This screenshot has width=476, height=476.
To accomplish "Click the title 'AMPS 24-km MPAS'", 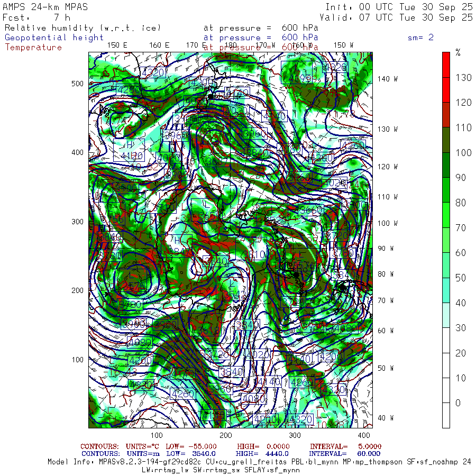I will [45, 7].
